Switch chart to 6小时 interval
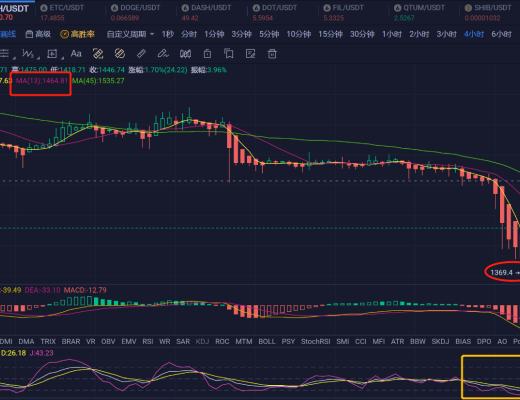Screen dimensions: 520x400 tap(501, 34)
